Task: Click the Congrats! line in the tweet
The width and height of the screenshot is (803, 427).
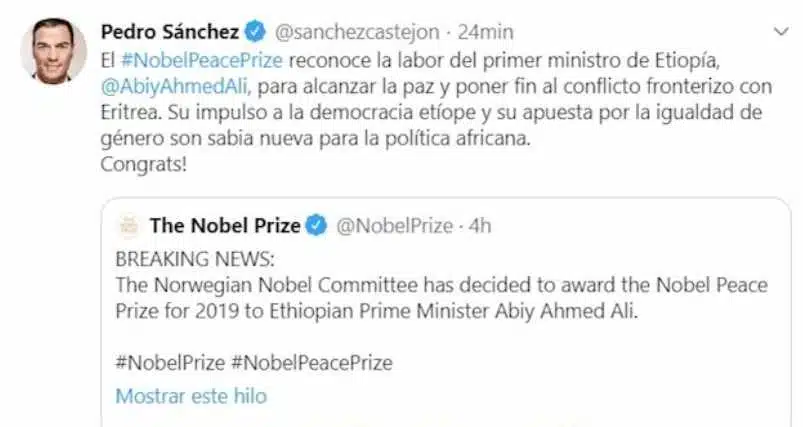Action: (x=143, y=165)
